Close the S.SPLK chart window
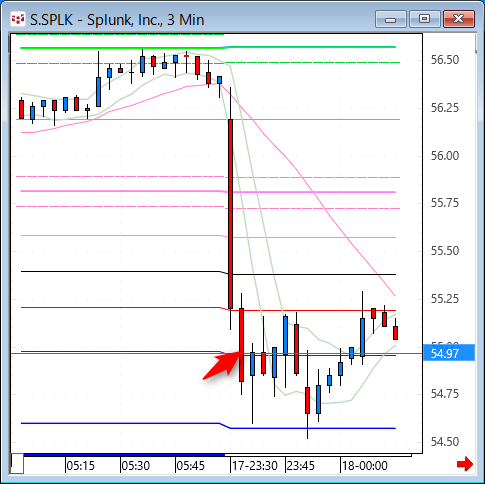The width and height of the screenshot is (485, 484). 458,19
